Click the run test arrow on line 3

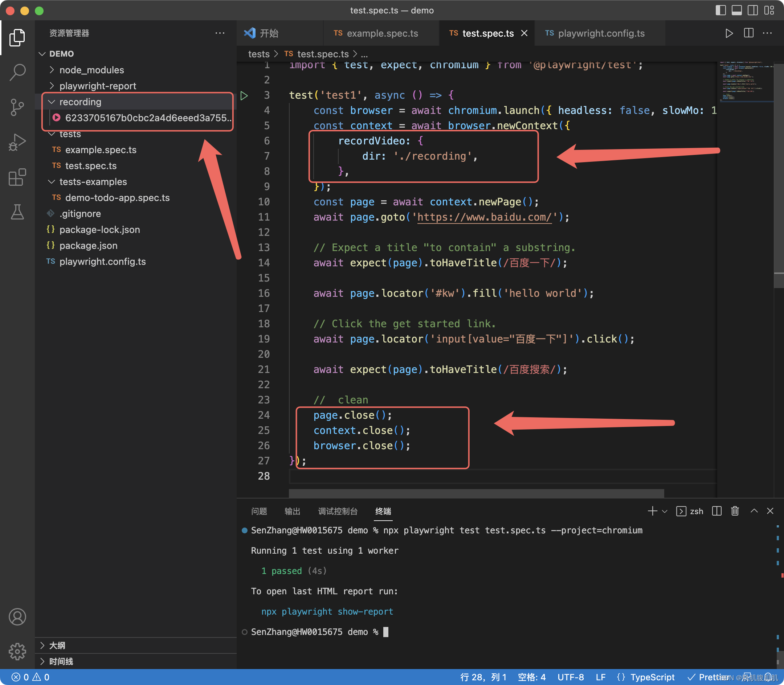point(244,95)
